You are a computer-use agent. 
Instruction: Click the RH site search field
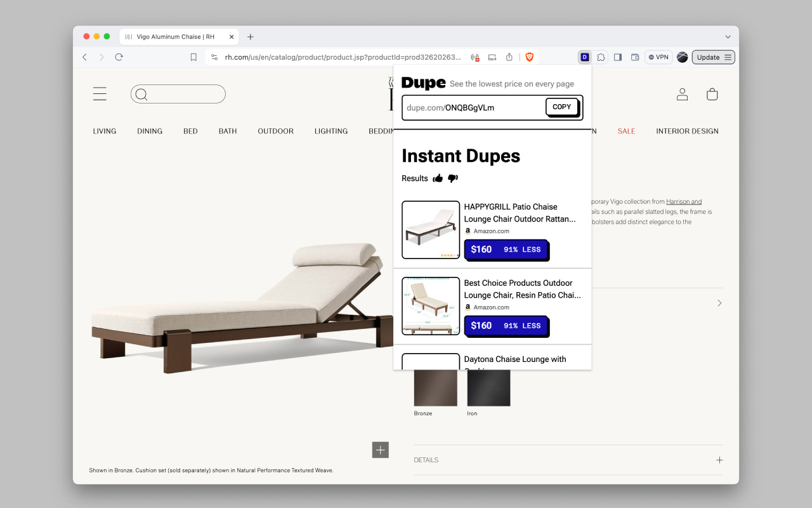pyautogui.click(x=178, y=94)
